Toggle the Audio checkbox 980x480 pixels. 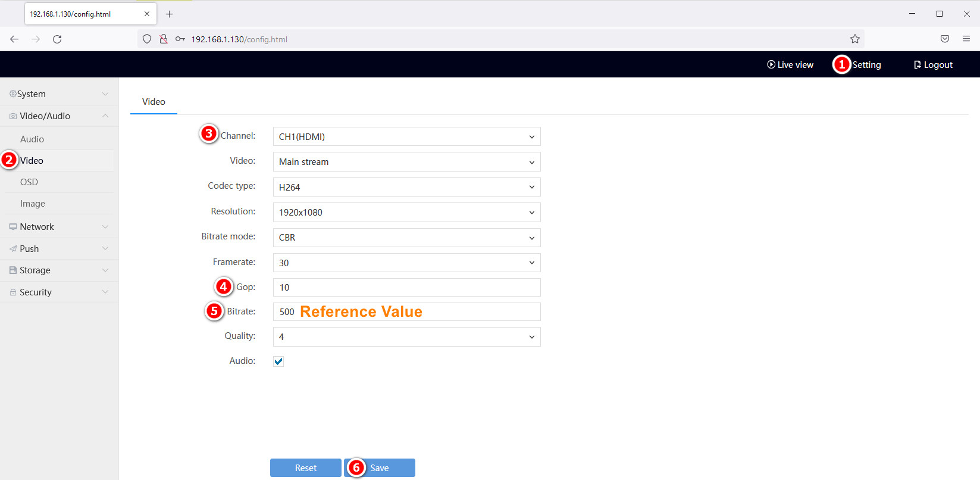tap(278, 361)
